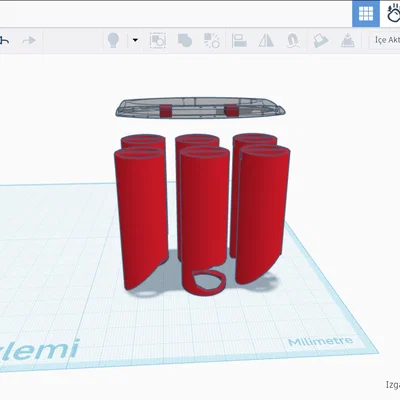Toggle the Cruise magnet snapping icon
Screen dimensions: 400x400
click(293, 41)
